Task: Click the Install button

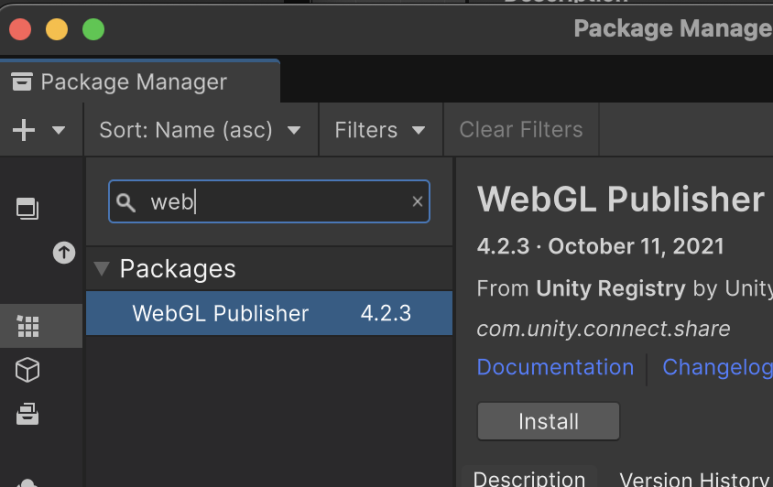Action: point(548,421)
